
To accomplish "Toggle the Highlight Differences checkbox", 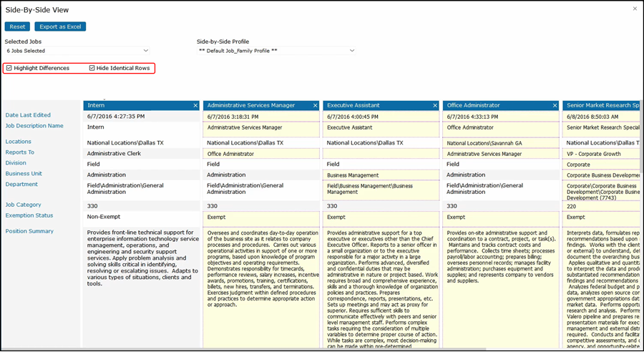I will (x=9, y=68).
